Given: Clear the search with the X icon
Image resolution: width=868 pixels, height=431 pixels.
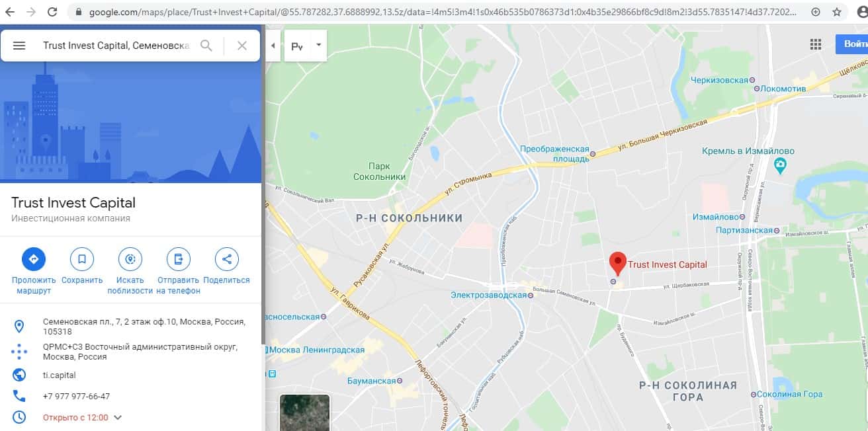Looking at the screenshot, I should [242, 46].
